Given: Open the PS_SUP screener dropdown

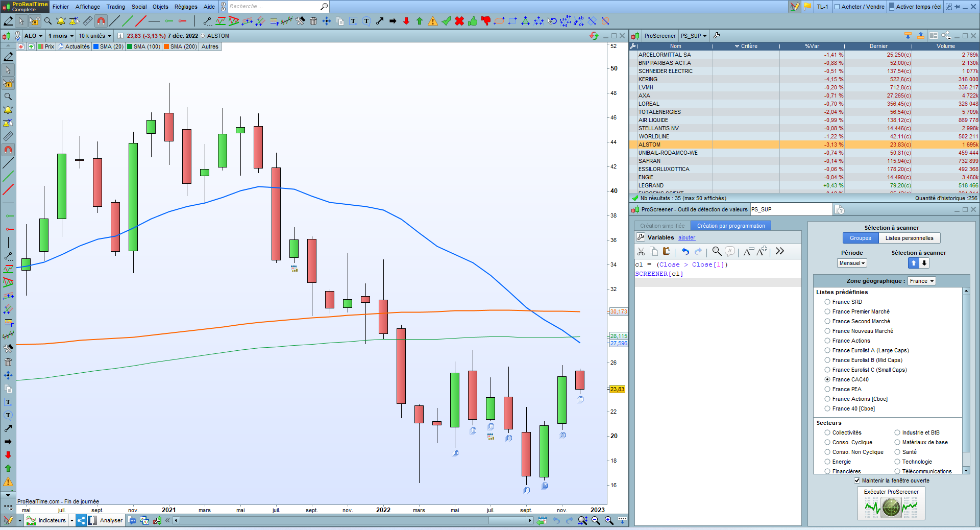Looking at the screenshot, I should click(694, 36).
